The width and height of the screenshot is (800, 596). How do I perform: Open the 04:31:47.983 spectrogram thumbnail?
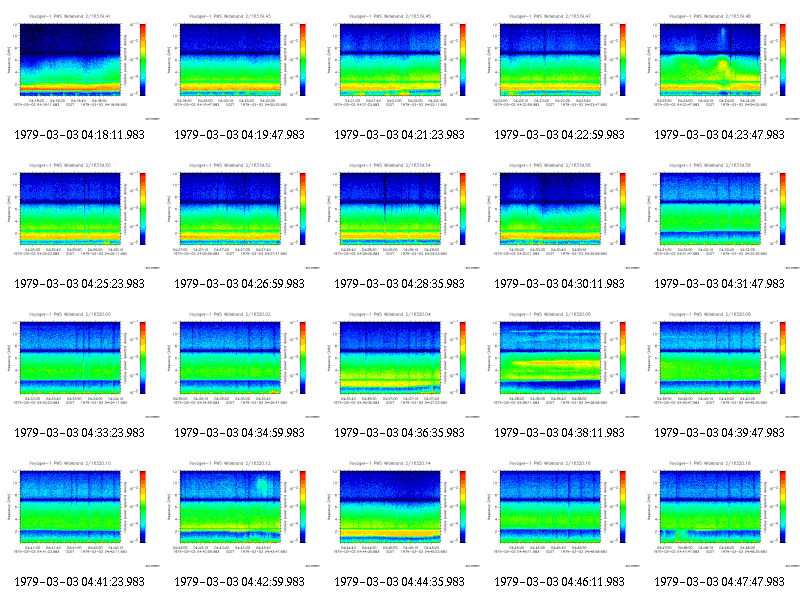[720, 216]
